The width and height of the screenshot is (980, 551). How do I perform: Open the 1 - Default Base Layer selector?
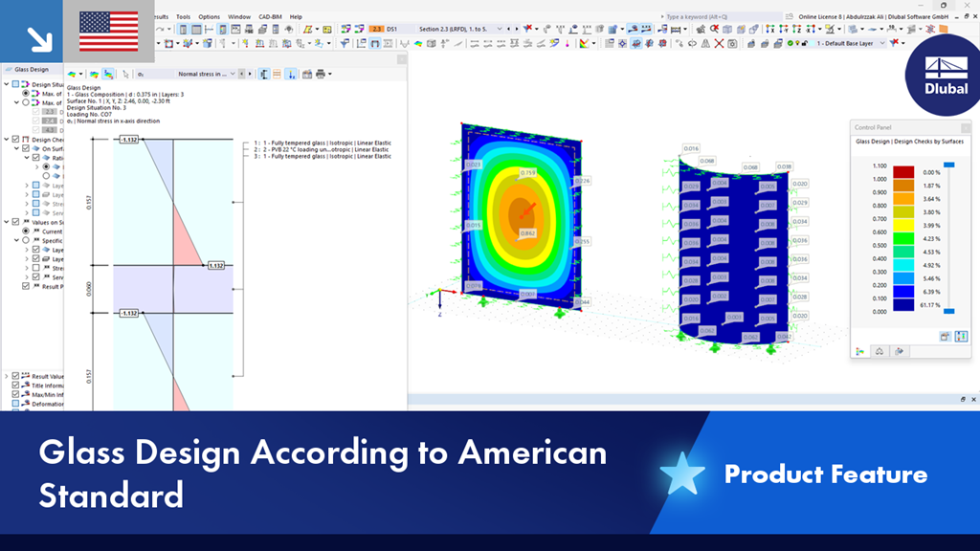849,44
